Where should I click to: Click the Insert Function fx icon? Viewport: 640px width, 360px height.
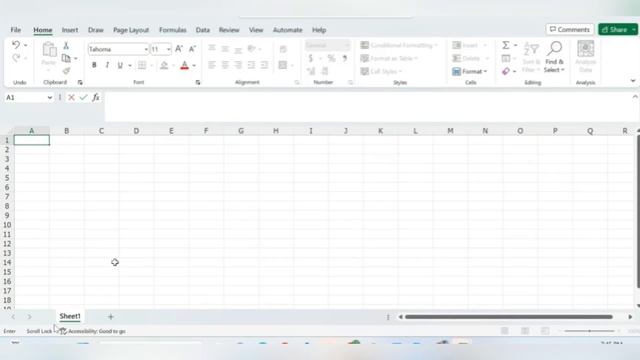(96, 98)
